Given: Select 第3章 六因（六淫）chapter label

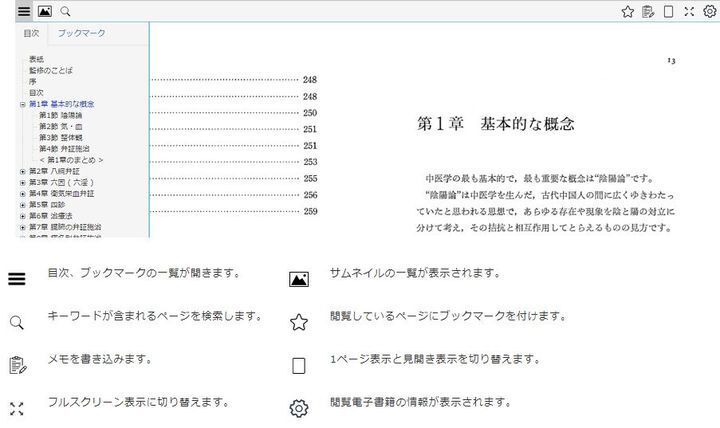Looking at the screenshot, I should (62, 182).
